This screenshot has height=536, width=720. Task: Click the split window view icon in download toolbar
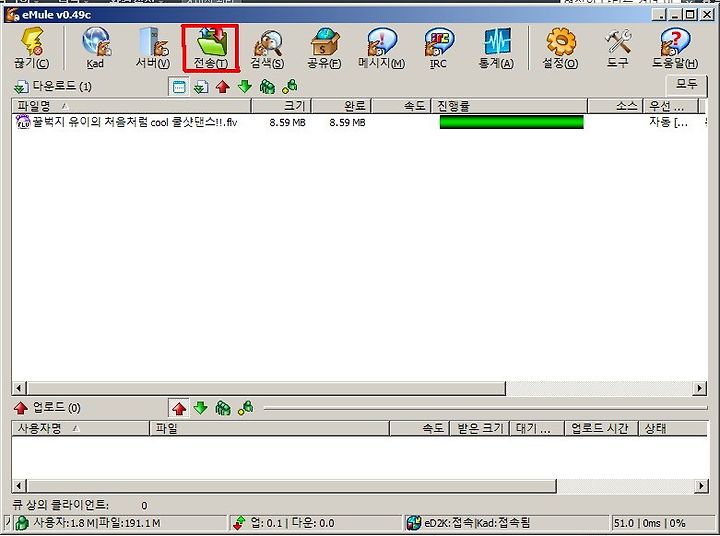[179, 86]
